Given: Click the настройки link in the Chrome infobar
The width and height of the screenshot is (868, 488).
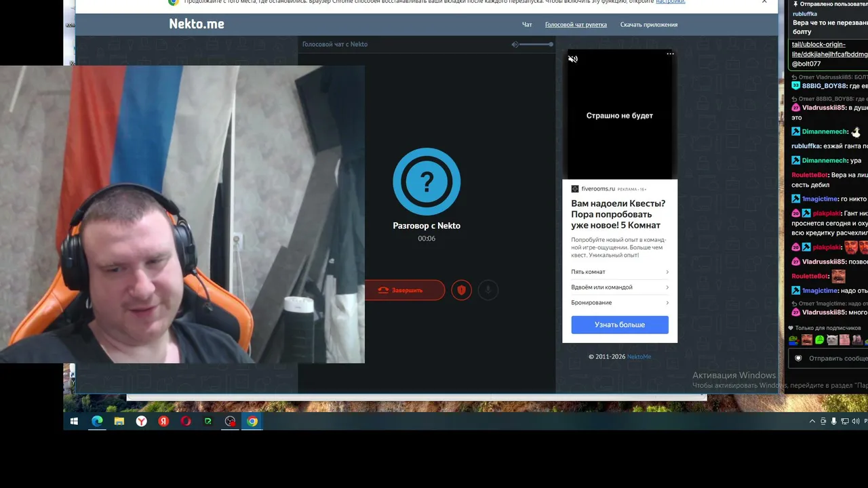Looking at the screenshot, I should tap(670, 2).
